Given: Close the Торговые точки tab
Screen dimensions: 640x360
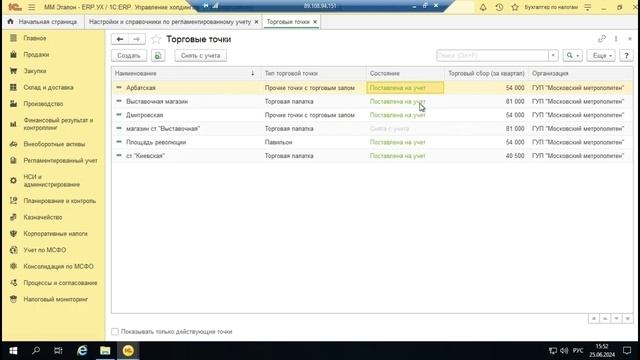Looking at the screenshot, I should click(315, 22).
